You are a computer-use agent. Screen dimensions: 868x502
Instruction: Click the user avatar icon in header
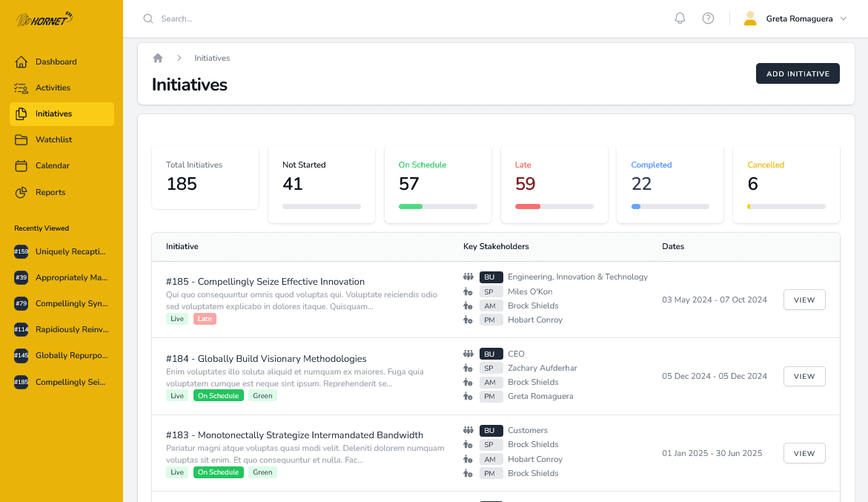pos(750,19)
